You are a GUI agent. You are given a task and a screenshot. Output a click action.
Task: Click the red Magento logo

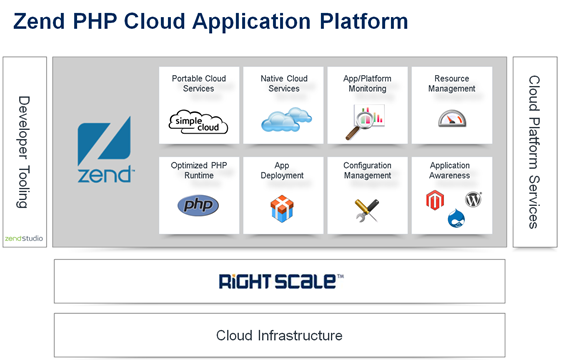[x=435, y=200]
